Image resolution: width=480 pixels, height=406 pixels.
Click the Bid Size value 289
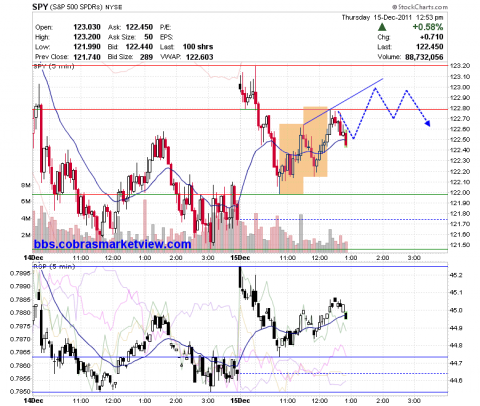(146, 57)
